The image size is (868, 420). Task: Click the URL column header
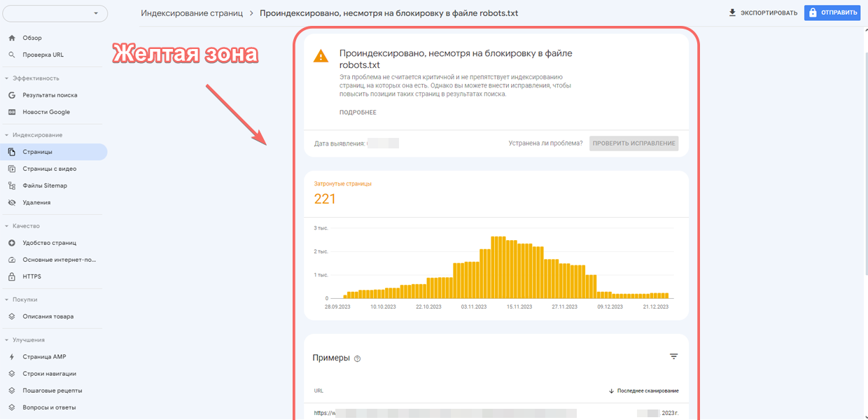click(318, 391)
